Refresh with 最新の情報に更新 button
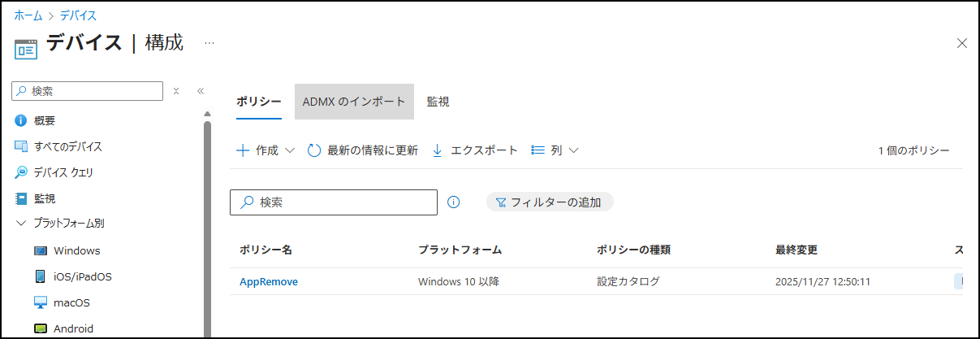The image size is (980, 339). point(363,150)
